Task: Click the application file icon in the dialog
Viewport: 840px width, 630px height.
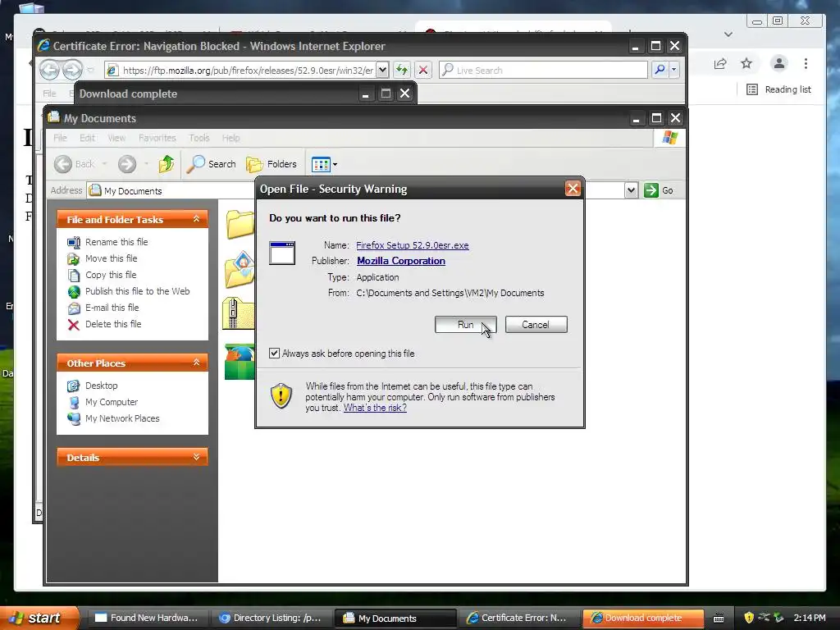Action: pos(282,253)
